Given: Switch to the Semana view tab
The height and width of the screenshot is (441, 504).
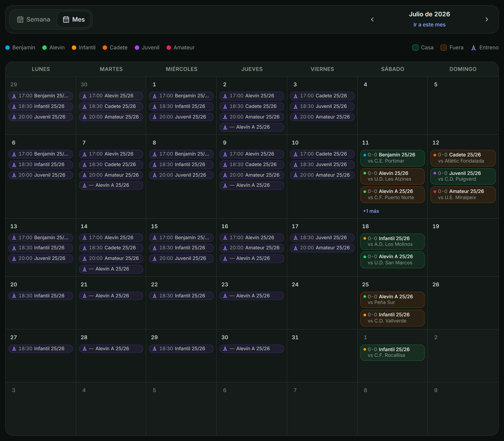Looking at the screenshot, I should (x=34, y=19).
